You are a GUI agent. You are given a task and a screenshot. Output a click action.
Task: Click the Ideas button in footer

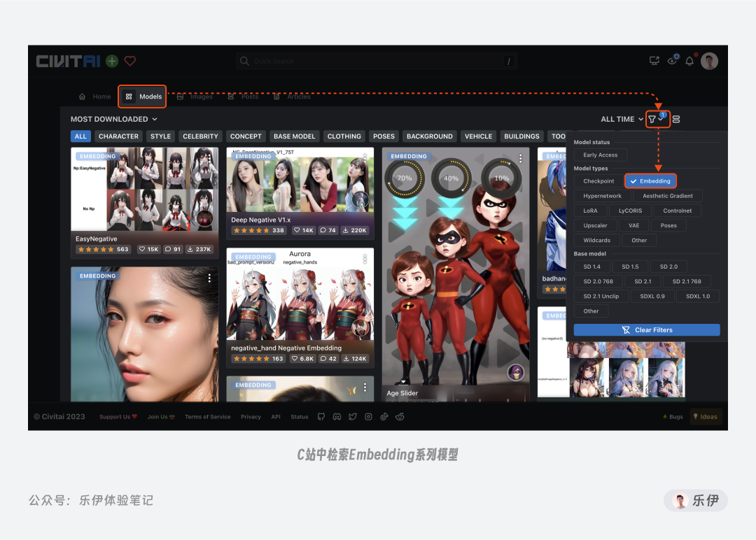pos(706,417)
